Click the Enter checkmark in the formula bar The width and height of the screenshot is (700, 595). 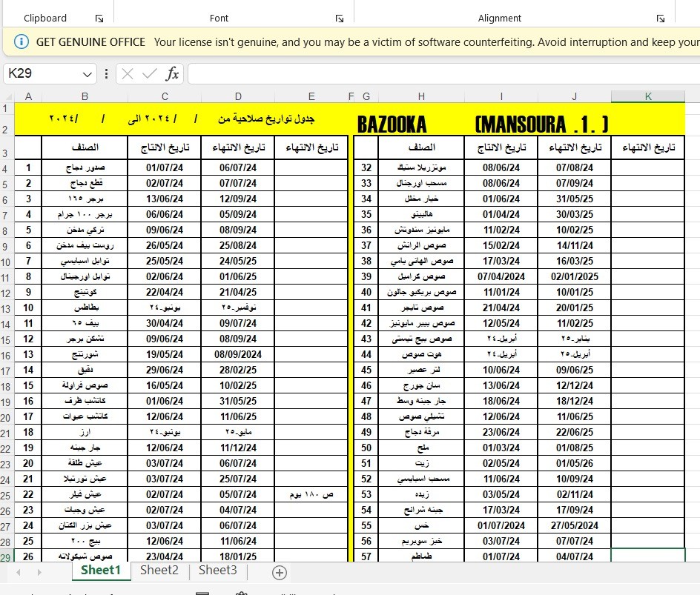click(149, 73)
